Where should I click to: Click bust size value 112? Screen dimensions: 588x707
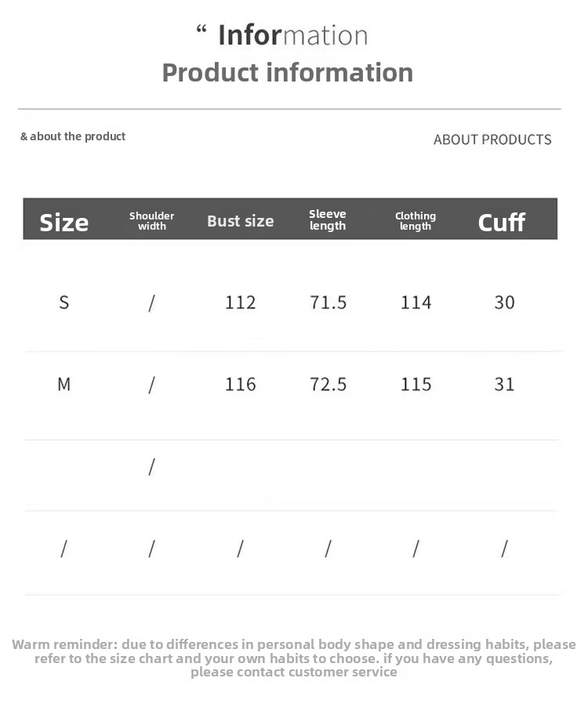241,303
